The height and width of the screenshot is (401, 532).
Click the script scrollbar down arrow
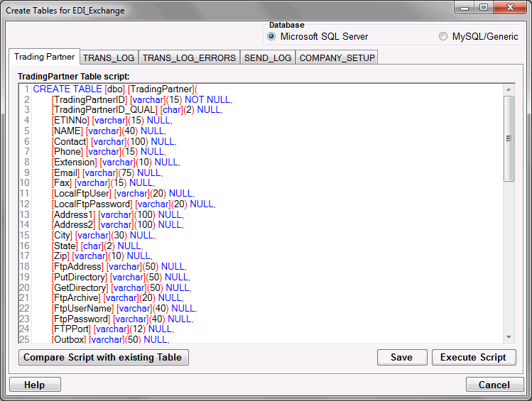click(509, 337)
